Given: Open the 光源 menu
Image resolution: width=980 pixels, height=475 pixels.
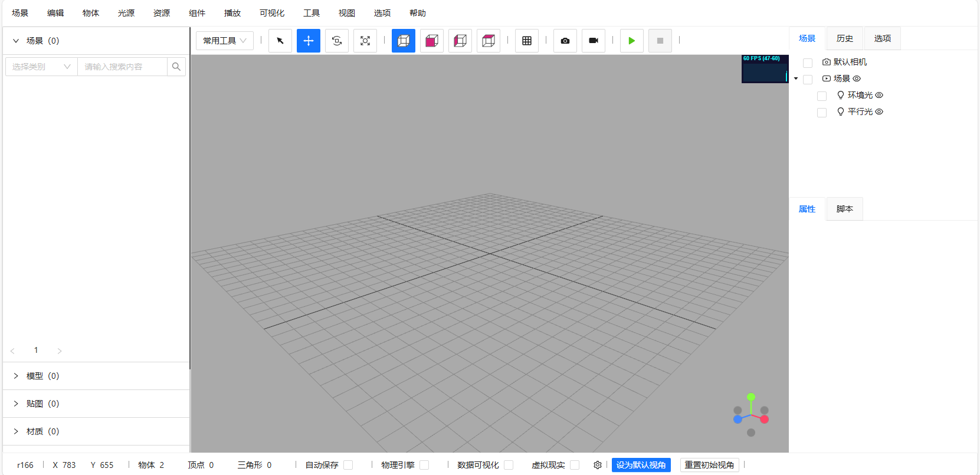Looking at the screenshot, I should point(126,13).
